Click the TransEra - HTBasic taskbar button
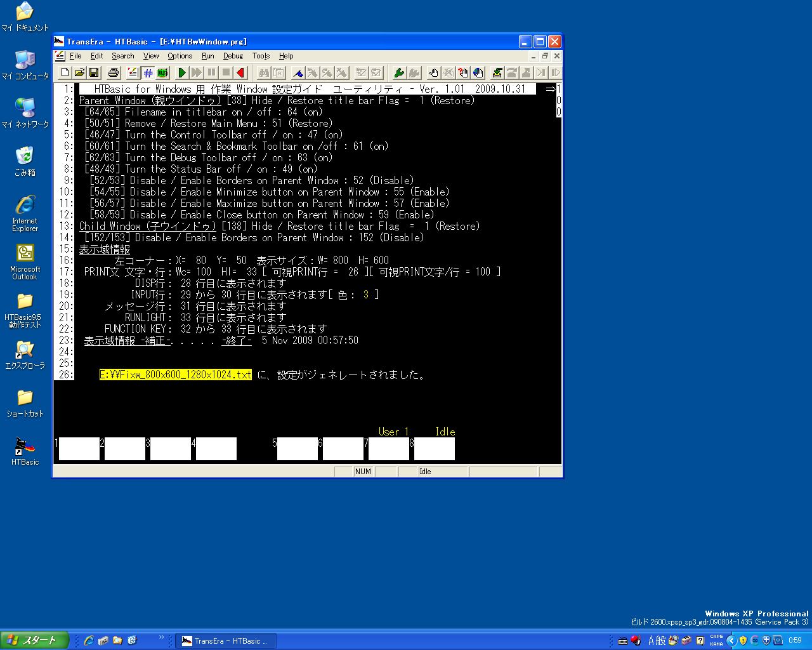The height and width of the screenshot is (650, 812). pyautogui.click(x=226, y=641)
